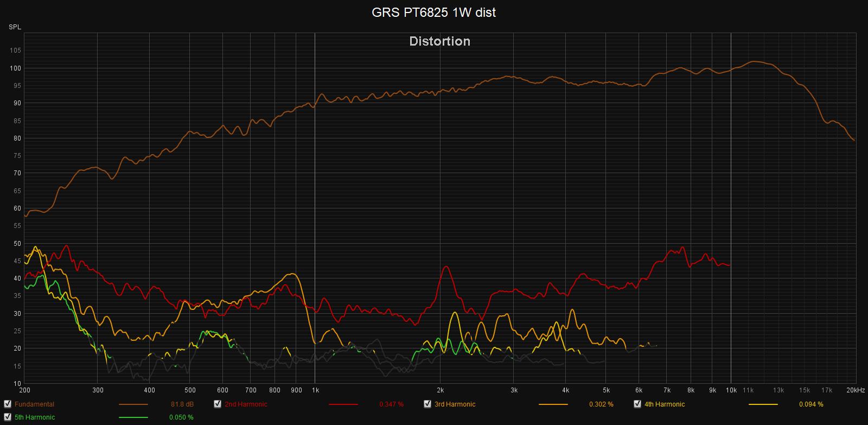
Task: Click the 50 SPL axis value
Action: pos(17,244)
